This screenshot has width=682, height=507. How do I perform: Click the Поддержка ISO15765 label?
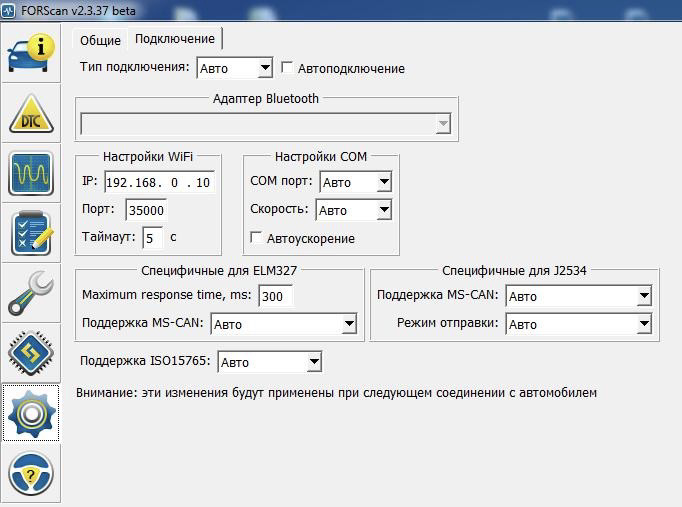pos(145,361)
